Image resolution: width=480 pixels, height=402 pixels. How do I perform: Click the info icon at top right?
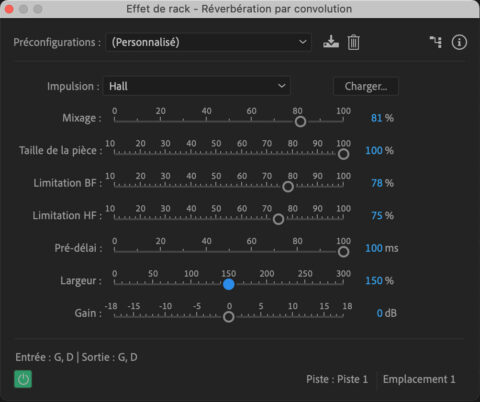point(459,42)
